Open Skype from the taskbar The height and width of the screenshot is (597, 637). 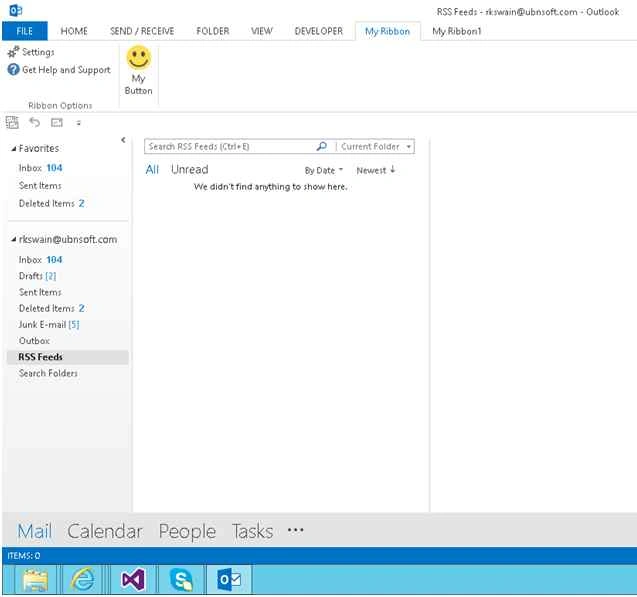[x=181, y=579]
